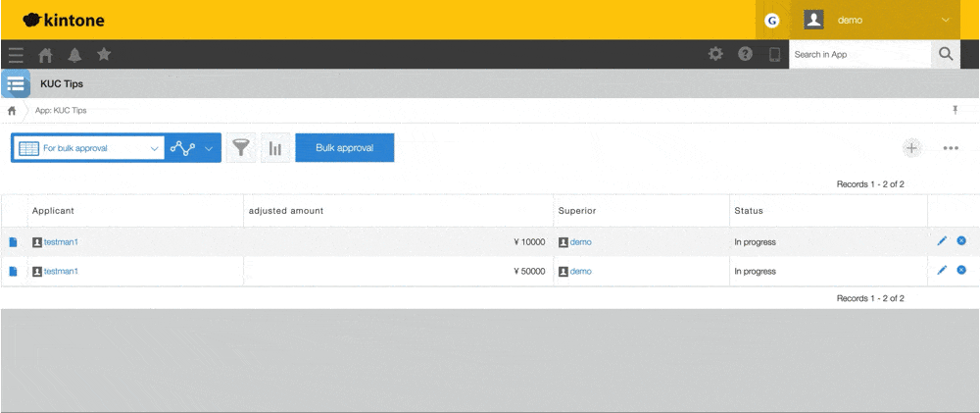
Task: Open the help question mark icon
Action: pyautogui.click(x=745, y=54)
